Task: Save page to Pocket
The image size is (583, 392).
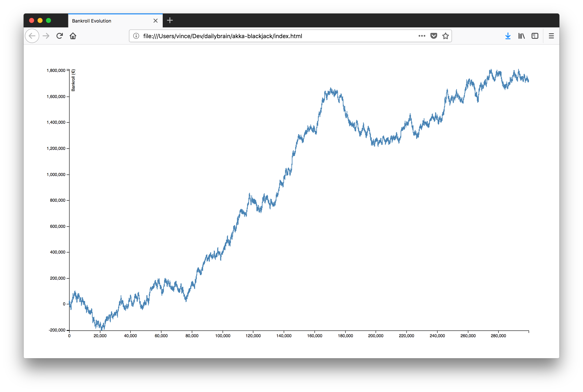Action: pos(434,36)
